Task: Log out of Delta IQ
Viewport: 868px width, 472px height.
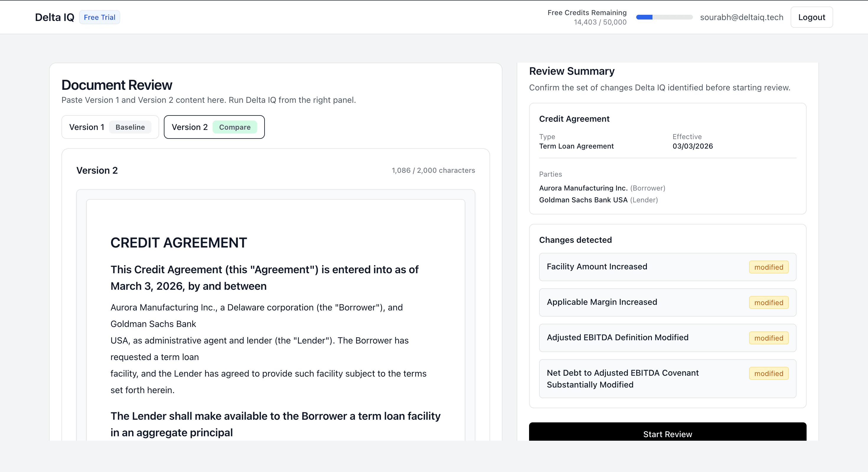Action: click(x=811, y=17)
